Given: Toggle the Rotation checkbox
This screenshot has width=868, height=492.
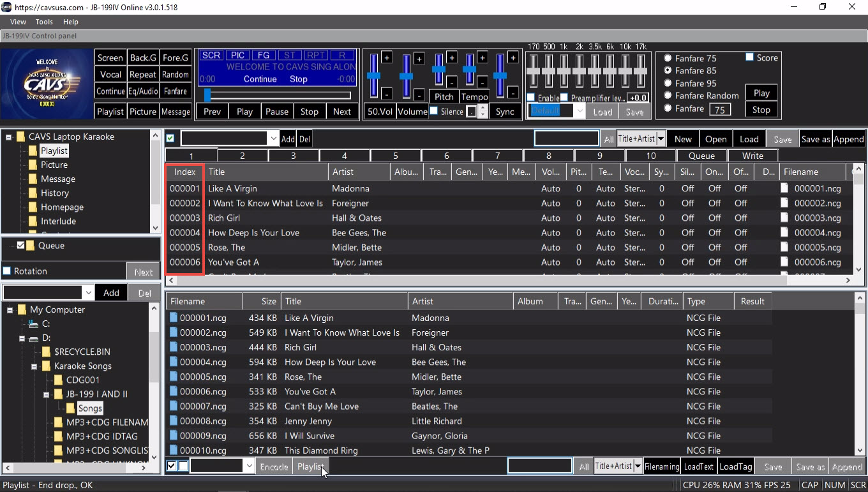Looking at the screenshot, I should pyautogui.click(x=7, y=271).
